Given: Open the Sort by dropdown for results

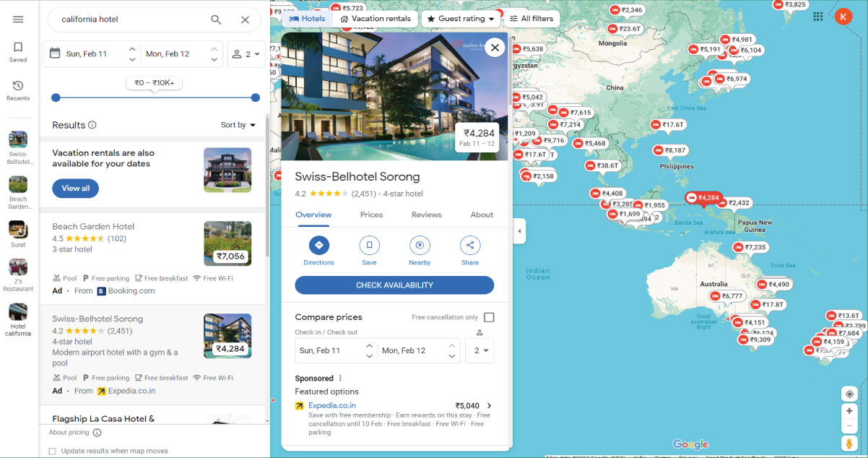Looking at the screenshot, I should (x=238, y=124).
